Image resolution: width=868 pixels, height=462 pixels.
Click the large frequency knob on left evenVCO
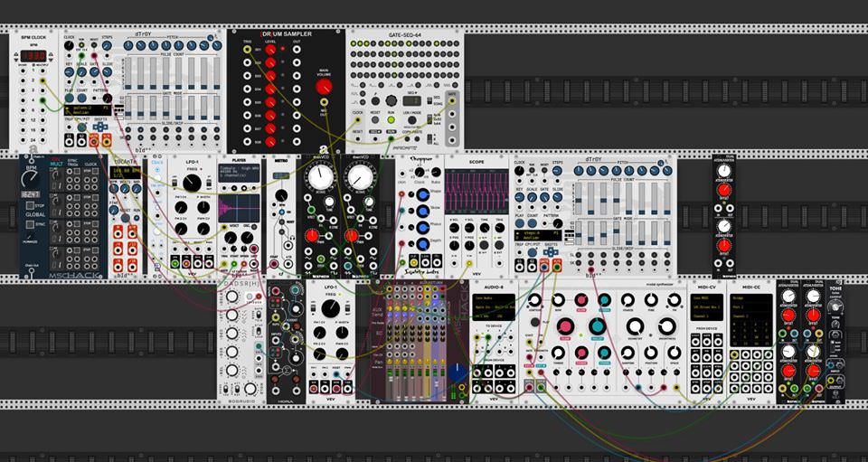(x=321, y=176)
